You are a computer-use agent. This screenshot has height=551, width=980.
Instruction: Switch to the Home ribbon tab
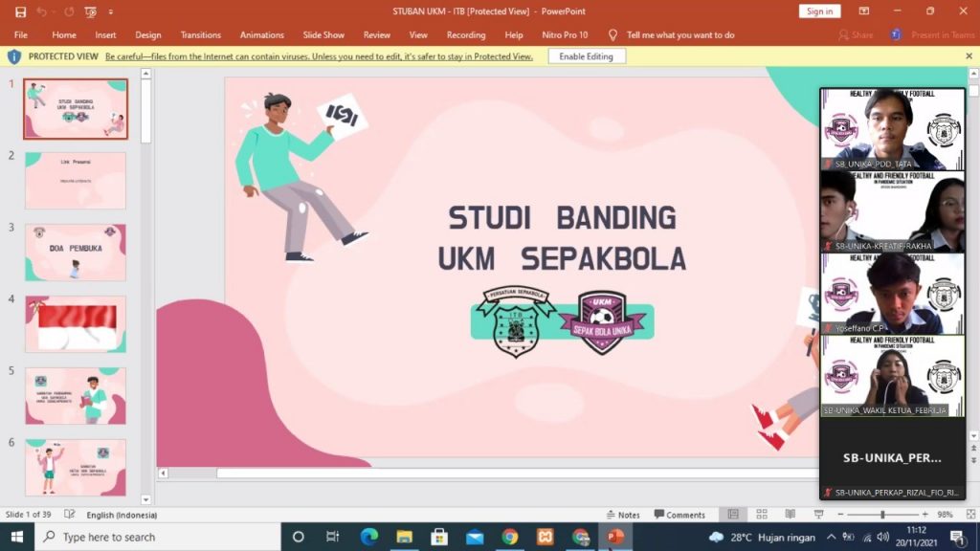[64, 35]
